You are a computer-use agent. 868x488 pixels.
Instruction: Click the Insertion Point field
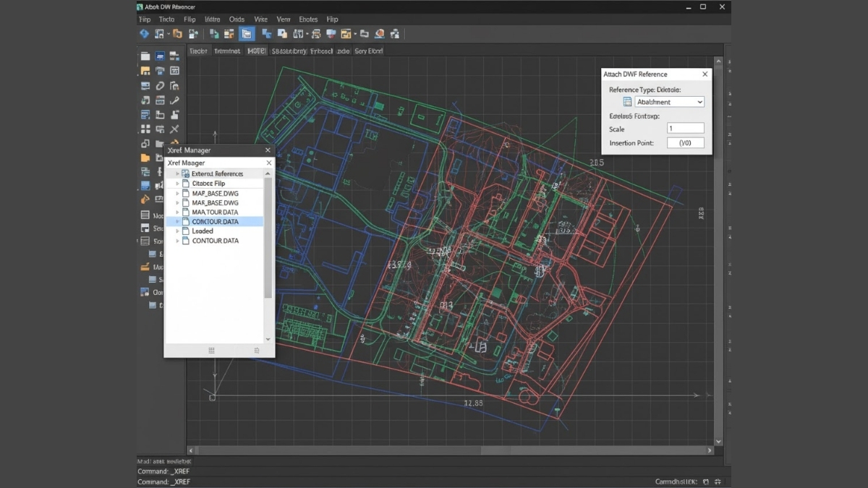(684, 143)
